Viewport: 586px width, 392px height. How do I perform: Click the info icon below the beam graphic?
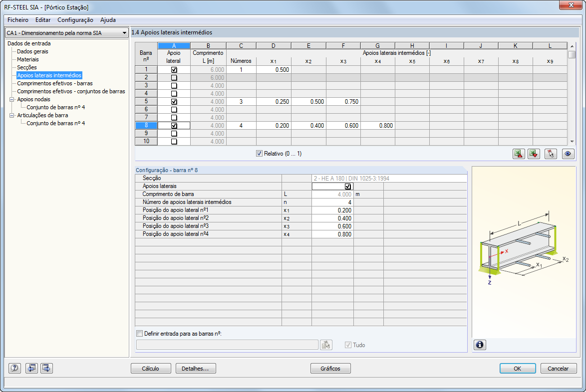pos(480,345)
